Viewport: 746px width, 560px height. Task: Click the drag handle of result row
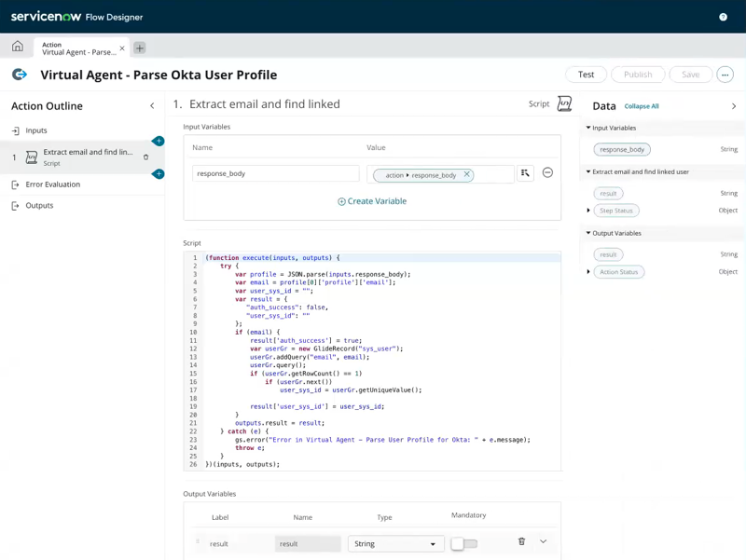[198, 541]
